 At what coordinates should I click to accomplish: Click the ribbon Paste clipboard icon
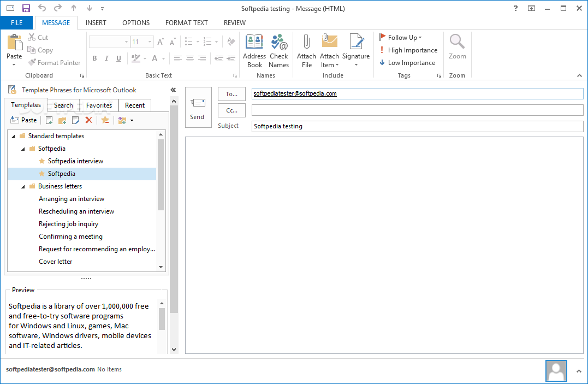point(15,42)
